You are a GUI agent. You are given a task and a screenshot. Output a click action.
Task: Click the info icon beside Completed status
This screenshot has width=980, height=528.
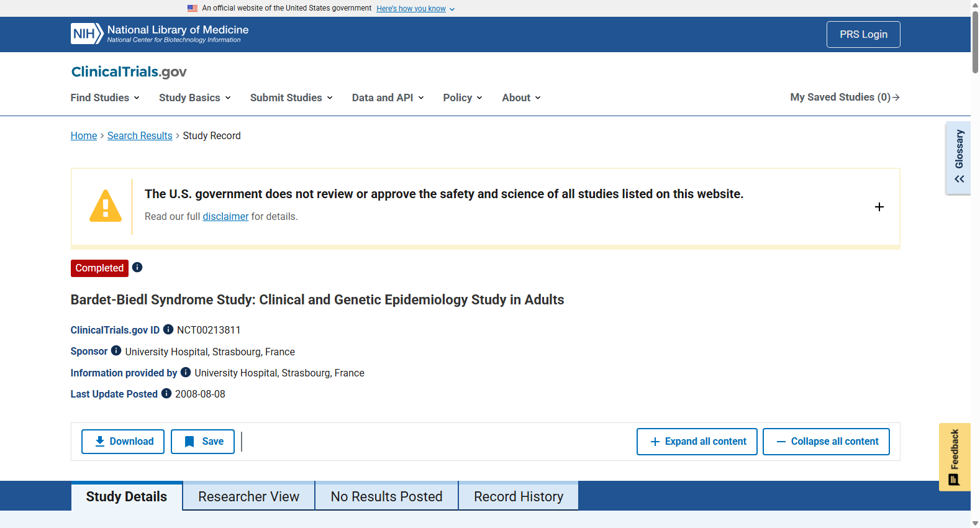tap(137, 267)
